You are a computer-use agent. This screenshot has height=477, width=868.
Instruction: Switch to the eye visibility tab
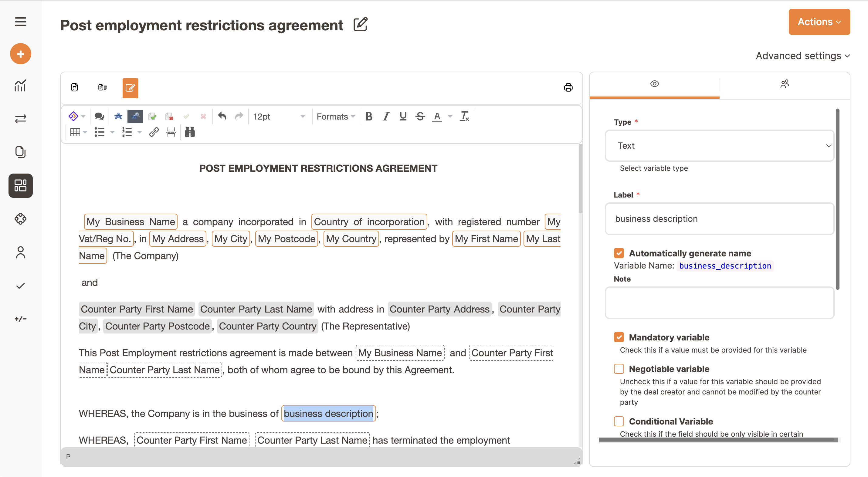[x=654, y=84]
